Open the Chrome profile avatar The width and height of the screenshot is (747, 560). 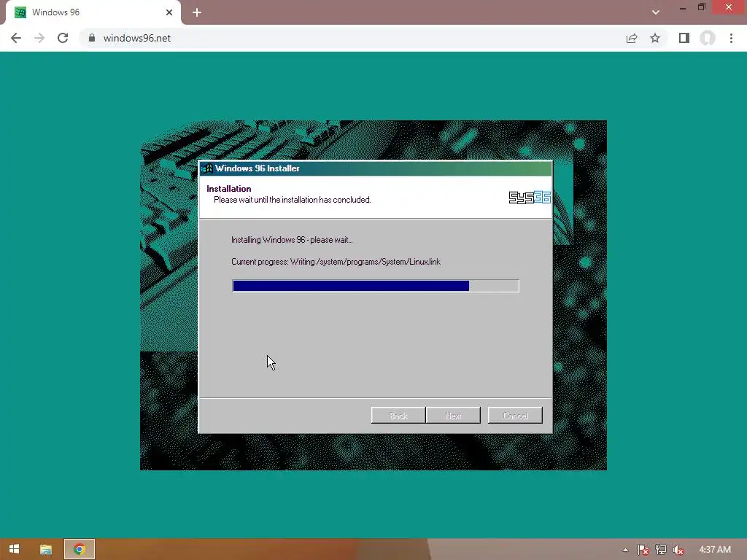(708, 38)
